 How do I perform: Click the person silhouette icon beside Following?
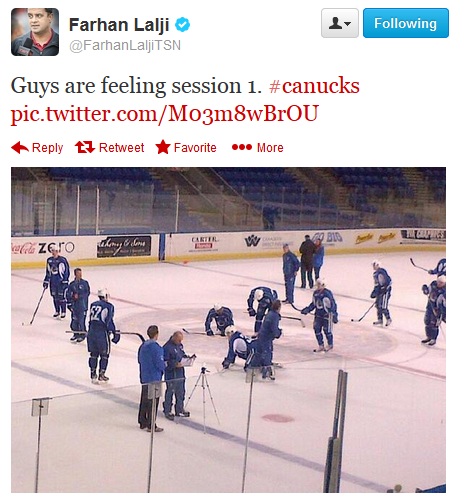(336, 23)
